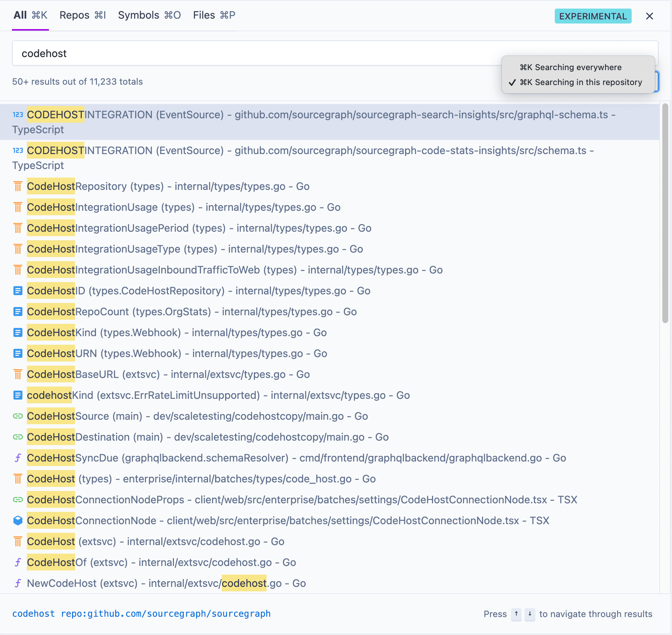Open CodeHostKind (types.Webhook) result
This screenshot has height=635, width=672.
[330, 332]
